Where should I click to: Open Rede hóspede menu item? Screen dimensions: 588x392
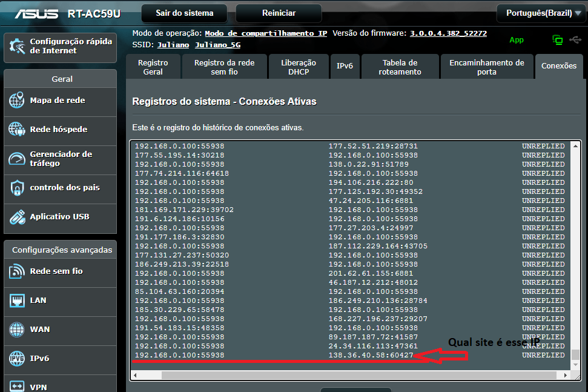point(61,131)
